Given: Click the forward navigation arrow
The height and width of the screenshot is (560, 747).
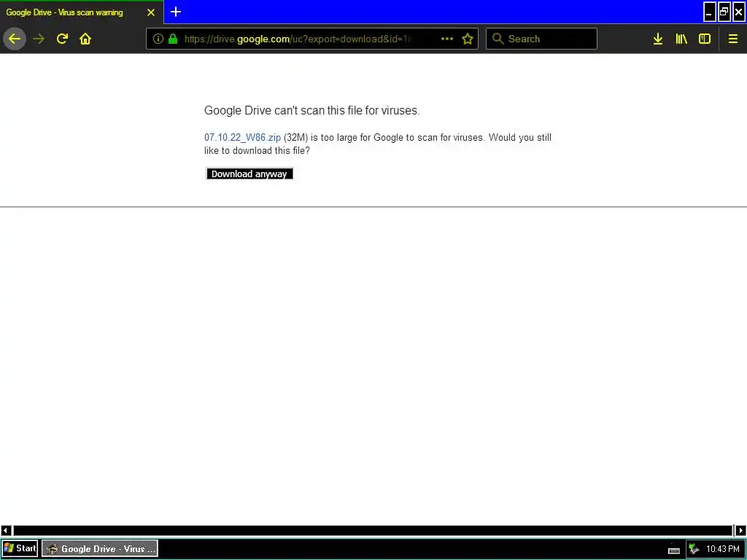Looking at the screenshot, I should pyautogui.click(x=39, y=39).
